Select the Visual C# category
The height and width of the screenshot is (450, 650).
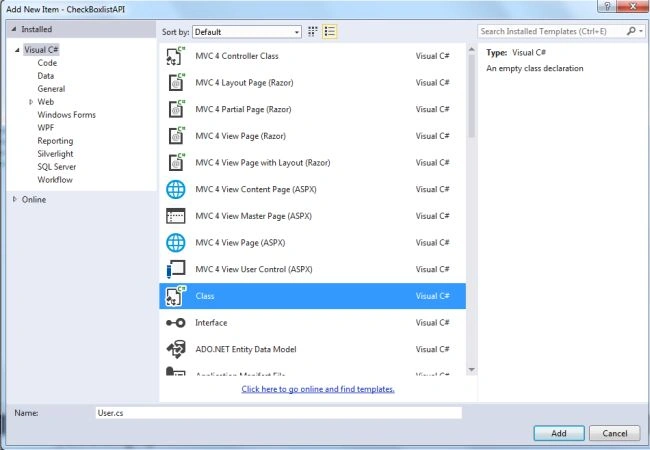coord(41,50)
